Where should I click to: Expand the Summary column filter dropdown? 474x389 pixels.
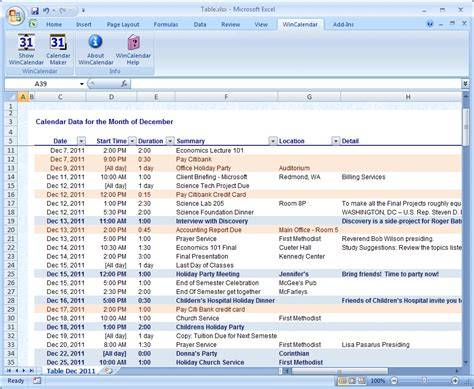click(x=273, y=141)
